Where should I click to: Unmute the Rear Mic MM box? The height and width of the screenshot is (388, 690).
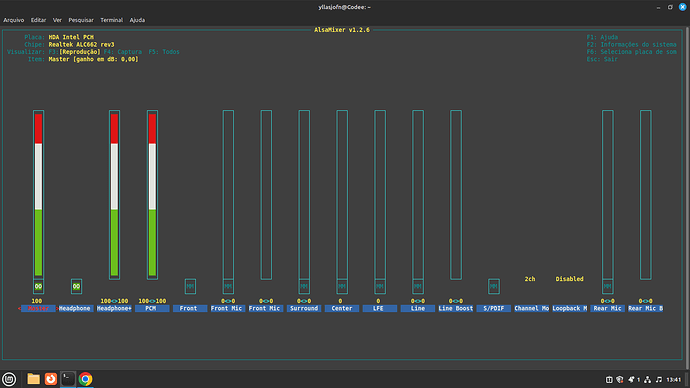[608, 286]
